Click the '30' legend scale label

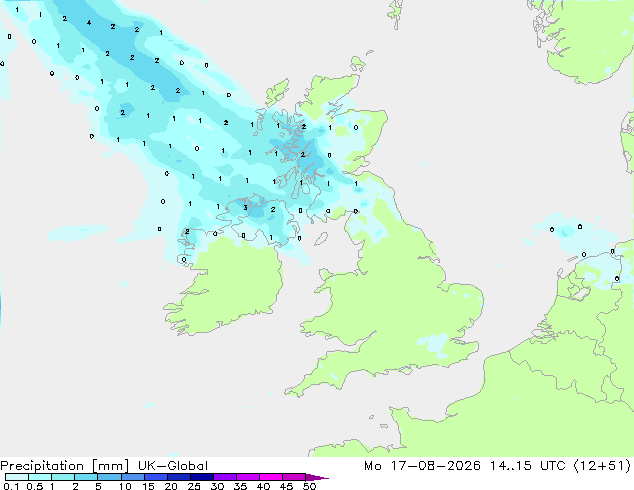click(x=217, y=486)
